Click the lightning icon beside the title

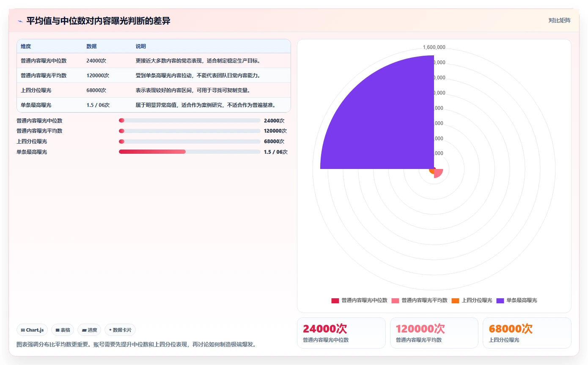pos(20,21)
